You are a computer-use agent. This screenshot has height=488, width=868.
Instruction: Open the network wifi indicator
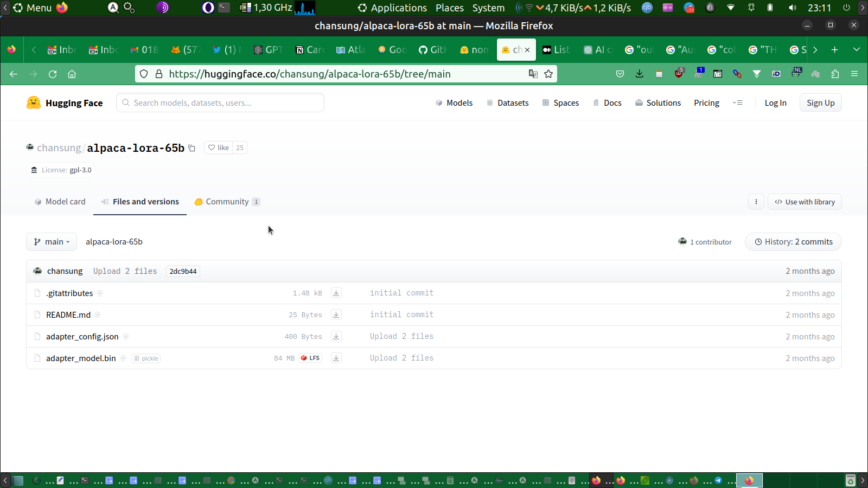(731, 8)
